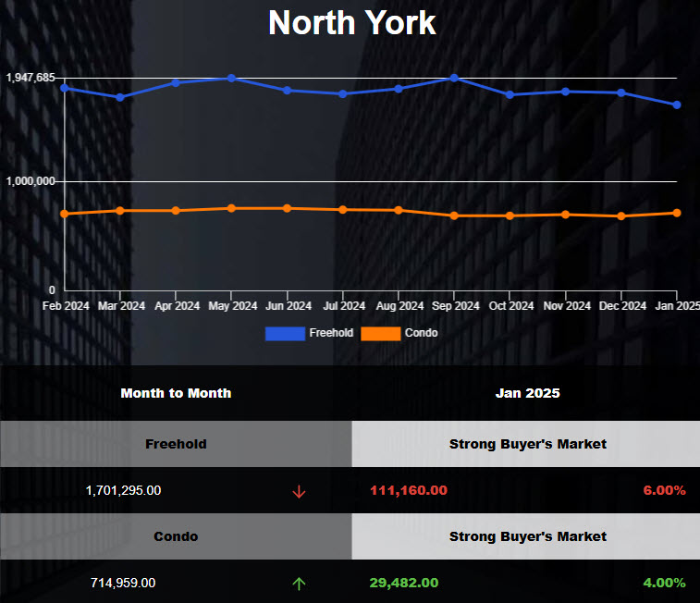Image resolution: width=700 pixels, height=603 pixels.
Task: Select the Condo data point for Jun 2024
Action: click(x=287, y=208)
